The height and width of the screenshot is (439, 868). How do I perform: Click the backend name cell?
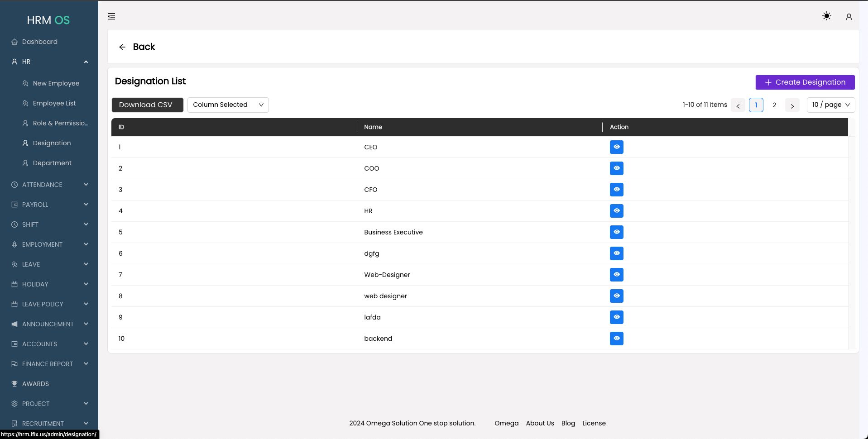point(378,339)
